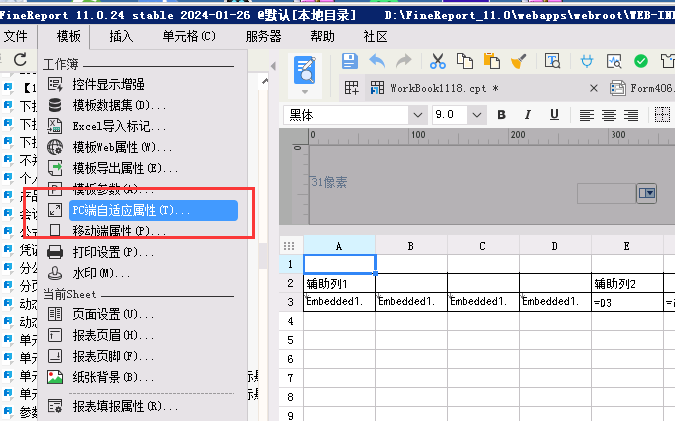Image resolution: width=675 pixels, height=421 pixels.
Task: Click the Embedded1. cell in column B
Action: (x=411, y=302)
